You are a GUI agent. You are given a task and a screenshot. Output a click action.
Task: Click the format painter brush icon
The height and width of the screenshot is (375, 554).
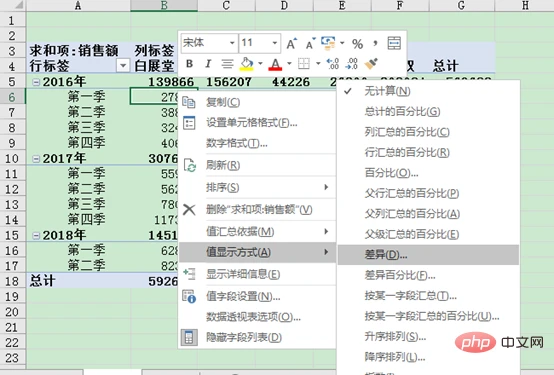tap(371, 64)
